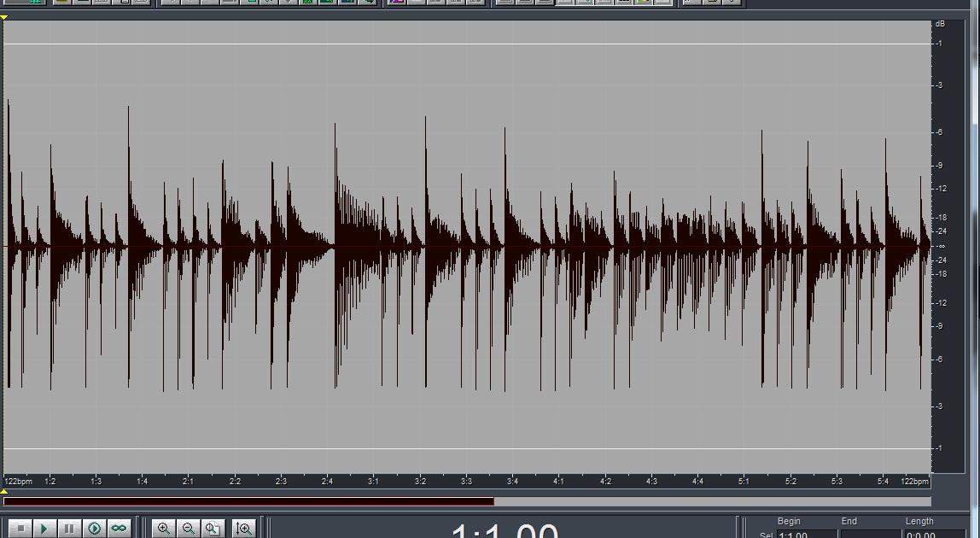Click the 5:1 mark on the timeline ruler
The image size is (980, 538).
point(744,482)
